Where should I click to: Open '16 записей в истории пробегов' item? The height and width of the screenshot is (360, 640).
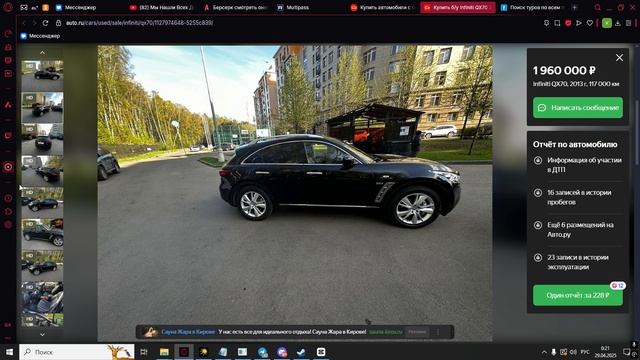pyautogui.click(x=578, y=197)
